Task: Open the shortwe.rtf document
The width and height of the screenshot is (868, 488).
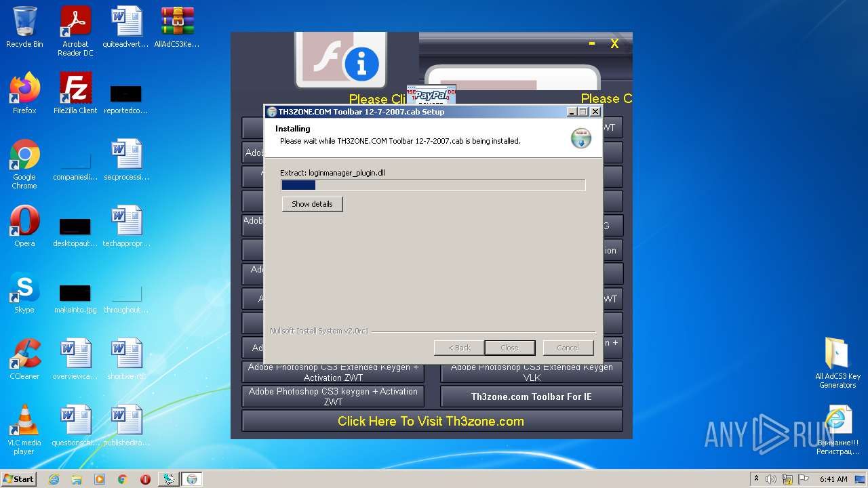Action: (126, 359)
